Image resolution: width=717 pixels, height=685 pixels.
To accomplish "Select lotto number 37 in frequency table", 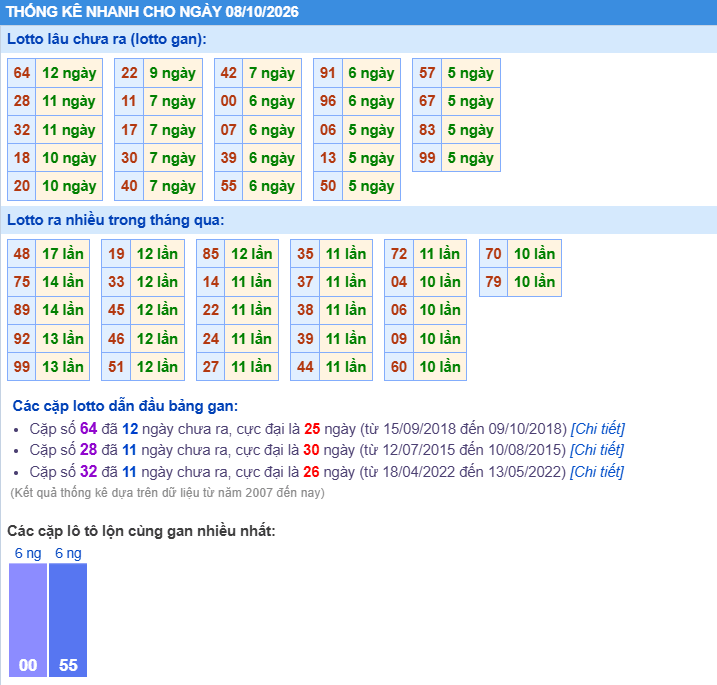I will 305,282.
